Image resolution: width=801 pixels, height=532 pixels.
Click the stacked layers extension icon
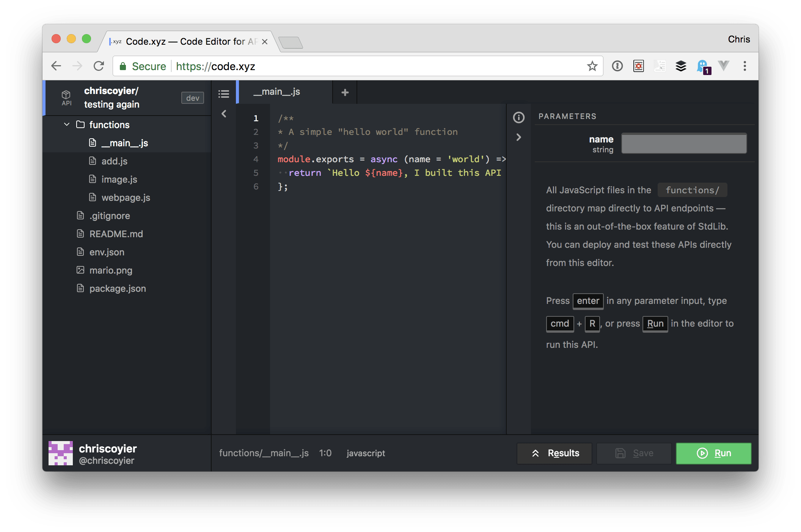[x=681, y=66]
